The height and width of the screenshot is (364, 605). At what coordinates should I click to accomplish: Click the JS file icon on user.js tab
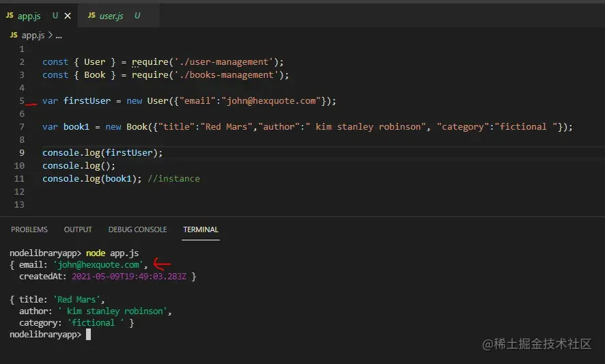[x=92, y=16]
